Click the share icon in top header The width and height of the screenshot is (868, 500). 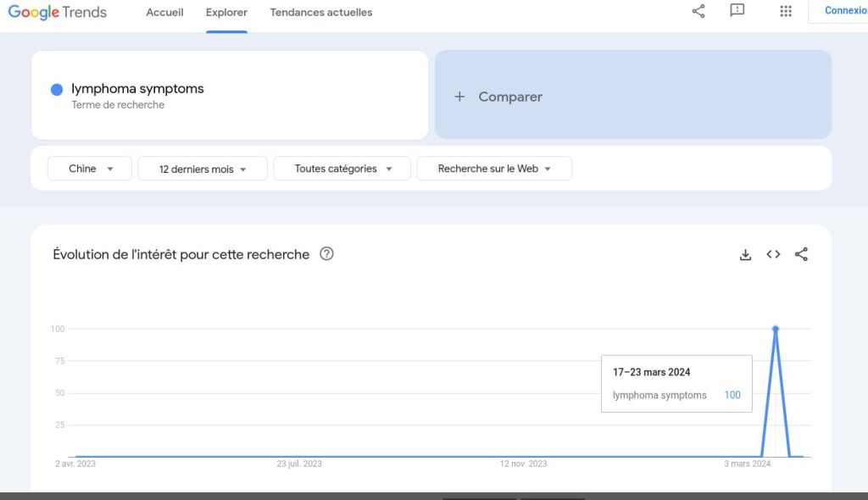[x=698, y=11]
